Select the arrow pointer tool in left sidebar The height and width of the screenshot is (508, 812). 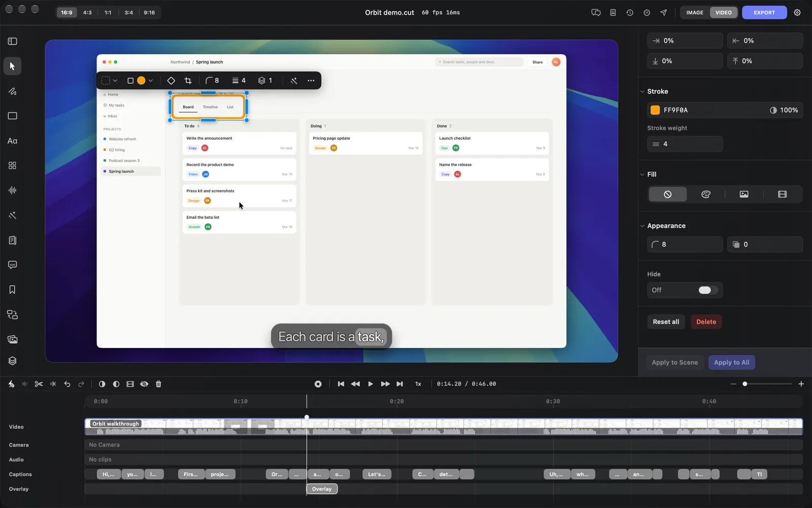12,66
